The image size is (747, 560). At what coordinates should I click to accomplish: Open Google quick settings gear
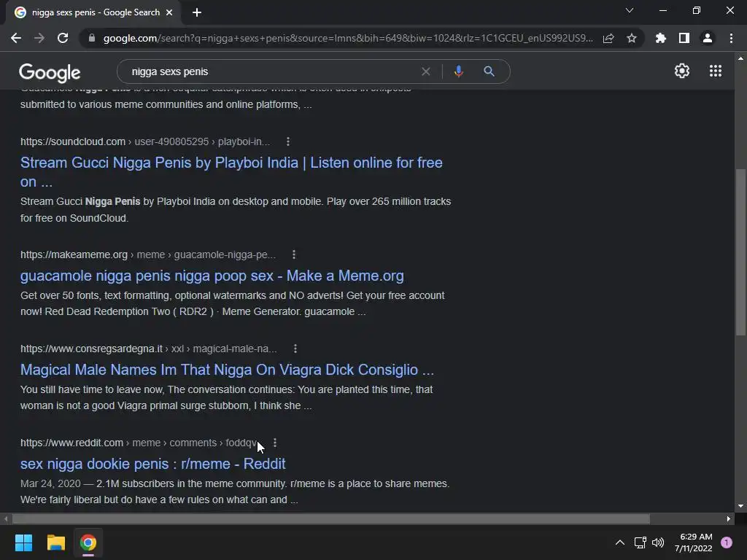pos(682,71)
